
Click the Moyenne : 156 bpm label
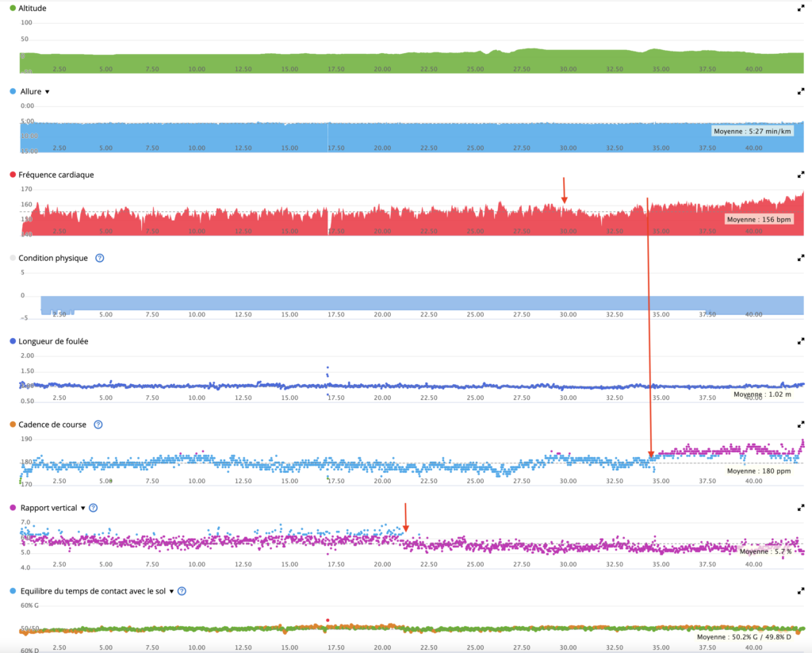[x=759, y=219]
